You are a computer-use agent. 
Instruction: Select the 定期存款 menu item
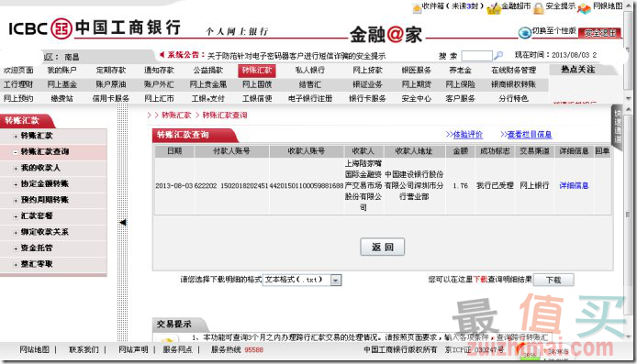111,71
